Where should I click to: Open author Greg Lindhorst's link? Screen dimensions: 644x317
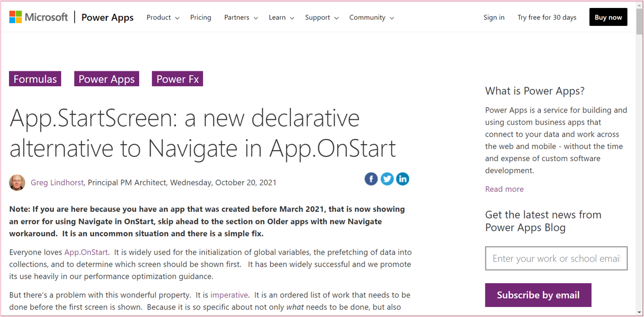pyautogui.click(x=57, y=182)
